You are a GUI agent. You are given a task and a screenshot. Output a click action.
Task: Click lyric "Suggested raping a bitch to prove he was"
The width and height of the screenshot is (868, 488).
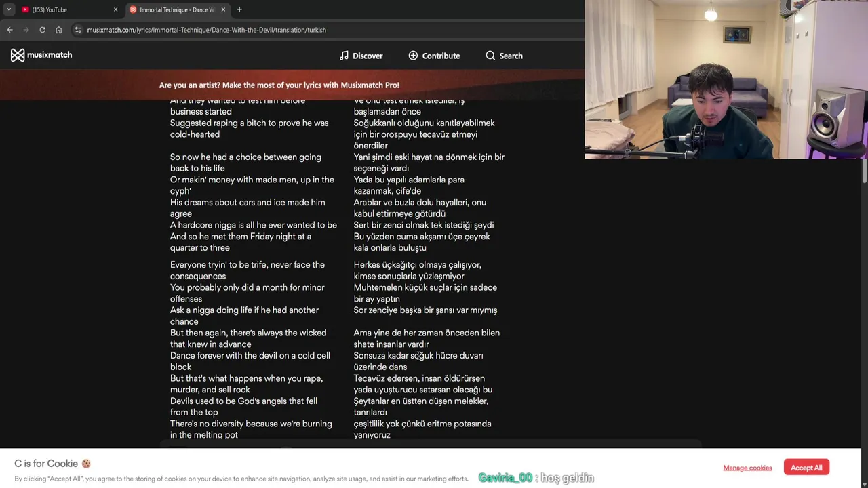[249, 123]
